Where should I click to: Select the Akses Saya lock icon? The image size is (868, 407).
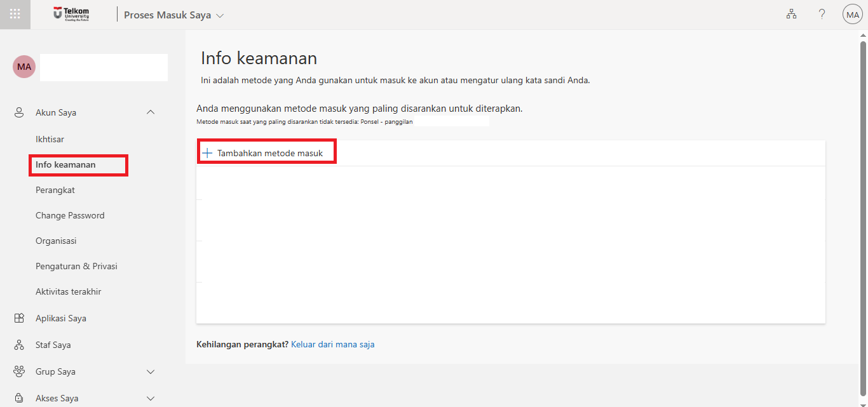(18, 398)
